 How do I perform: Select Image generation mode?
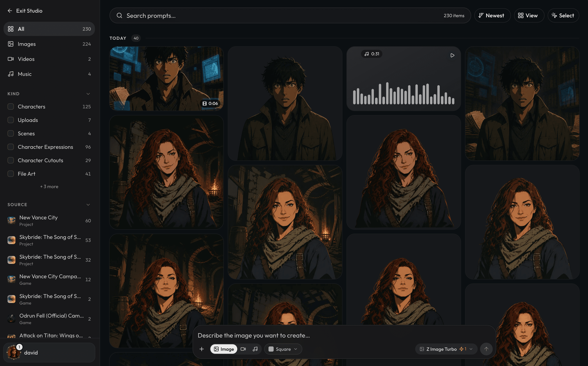tap(224, 349)
